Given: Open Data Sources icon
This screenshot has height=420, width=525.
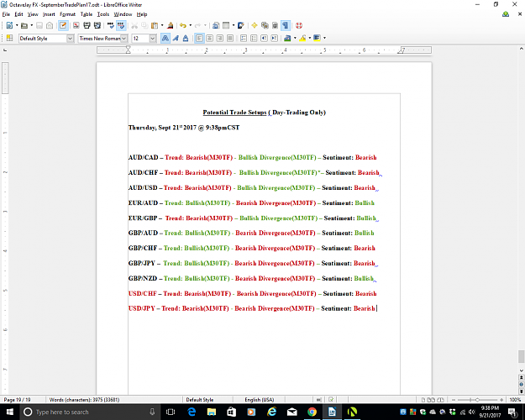Looking at the screenshot, I should (x=275, y=25).
